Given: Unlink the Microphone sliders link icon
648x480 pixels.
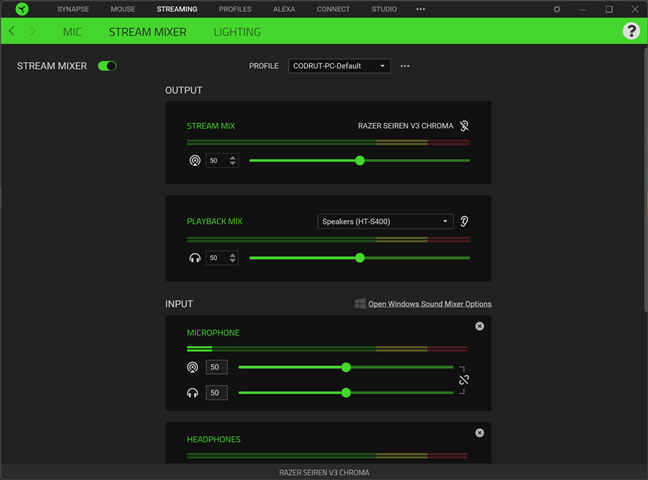Looking at the screenshot, I should point(464,380).
